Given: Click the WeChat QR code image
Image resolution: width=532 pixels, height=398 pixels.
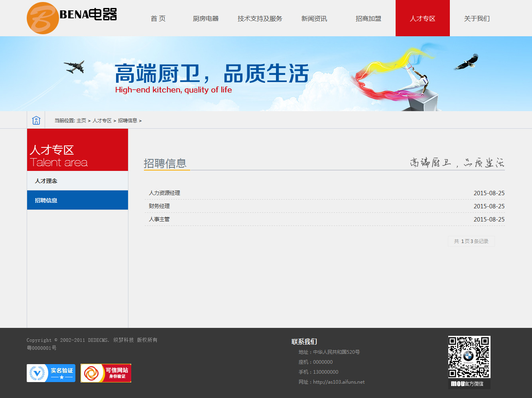Looking at the screenshot, I should [469, 357].
